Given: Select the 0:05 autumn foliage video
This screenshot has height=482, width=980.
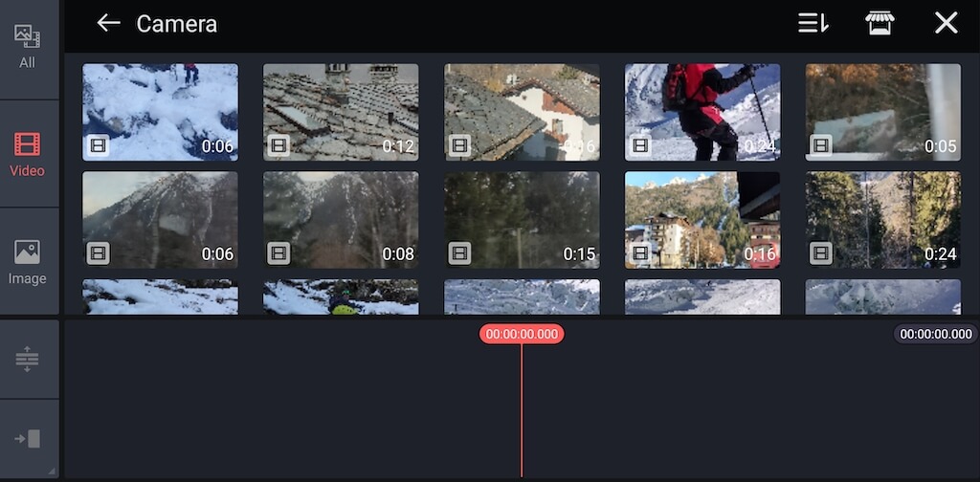Looking at the screenshot, I should click(x=882, y=112).
